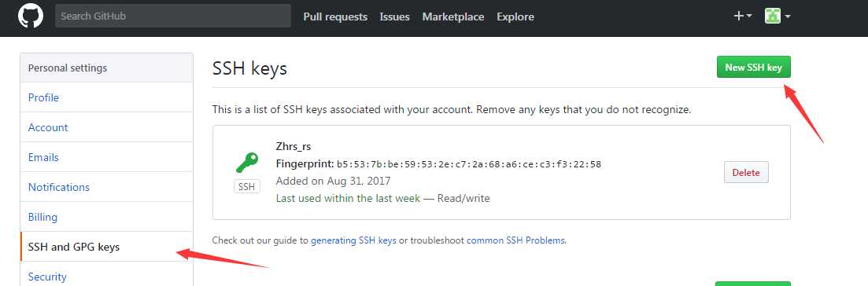Open the plus create-new dropdown

pyautogui.click(x=742, y=16)
